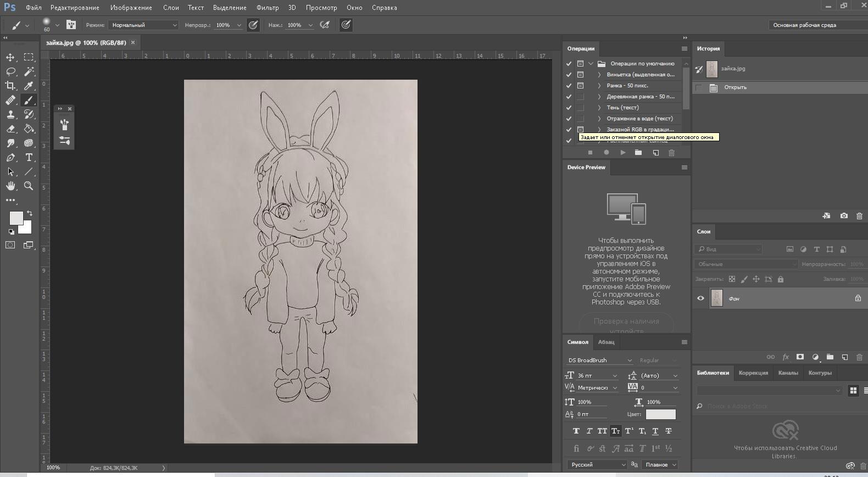Click the Открыть history state
The image size is (868, 477).
pos(735,87)
